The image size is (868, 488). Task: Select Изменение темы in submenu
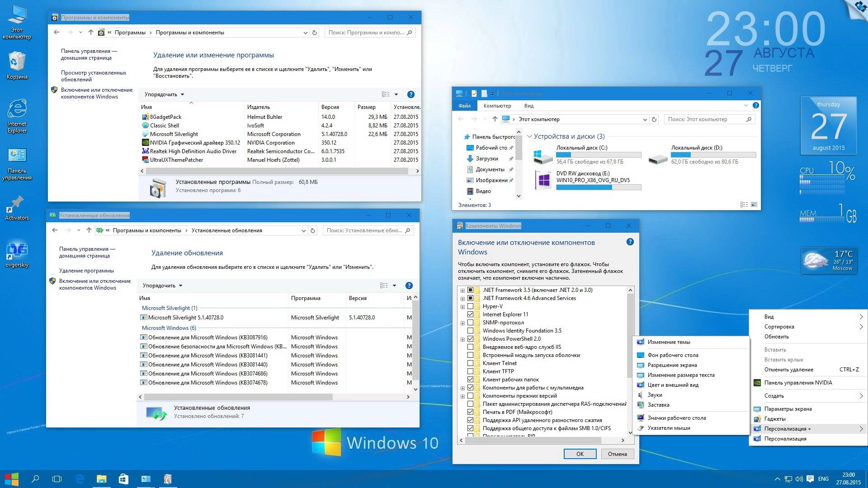[x=669, y=342]
